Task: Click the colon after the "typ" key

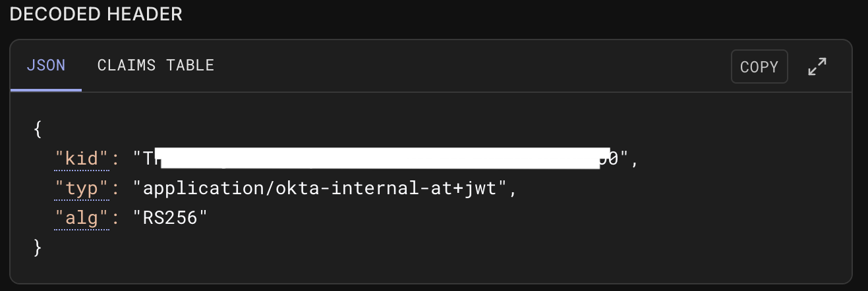Action: pos(115,189)
